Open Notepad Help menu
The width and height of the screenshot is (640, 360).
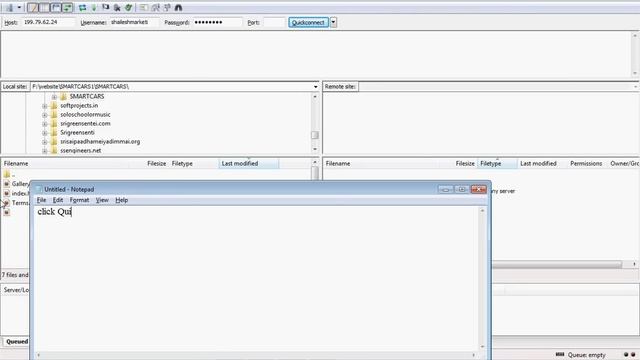122,200
